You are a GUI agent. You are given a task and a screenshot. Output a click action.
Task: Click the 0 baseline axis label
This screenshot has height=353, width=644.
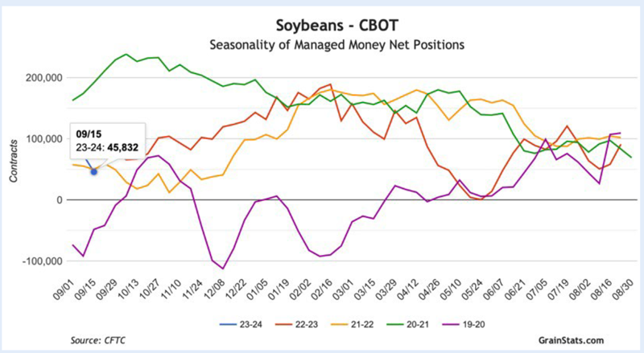tap(60, 200)
